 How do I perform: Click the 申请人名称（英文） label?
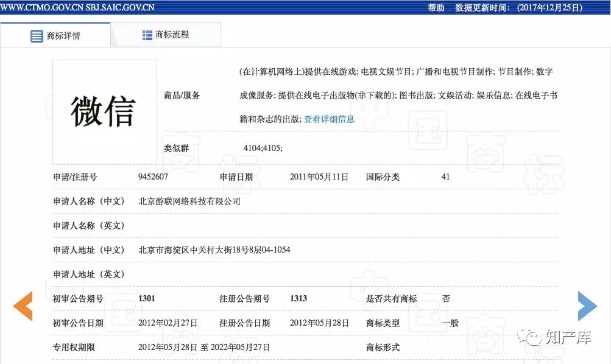88,226
